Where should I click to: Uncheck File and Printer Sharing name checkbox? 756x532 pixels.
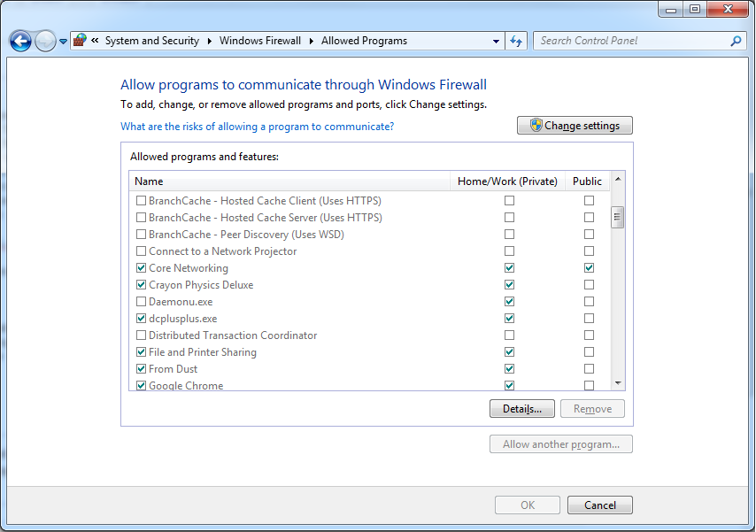(x=142, y=351)
